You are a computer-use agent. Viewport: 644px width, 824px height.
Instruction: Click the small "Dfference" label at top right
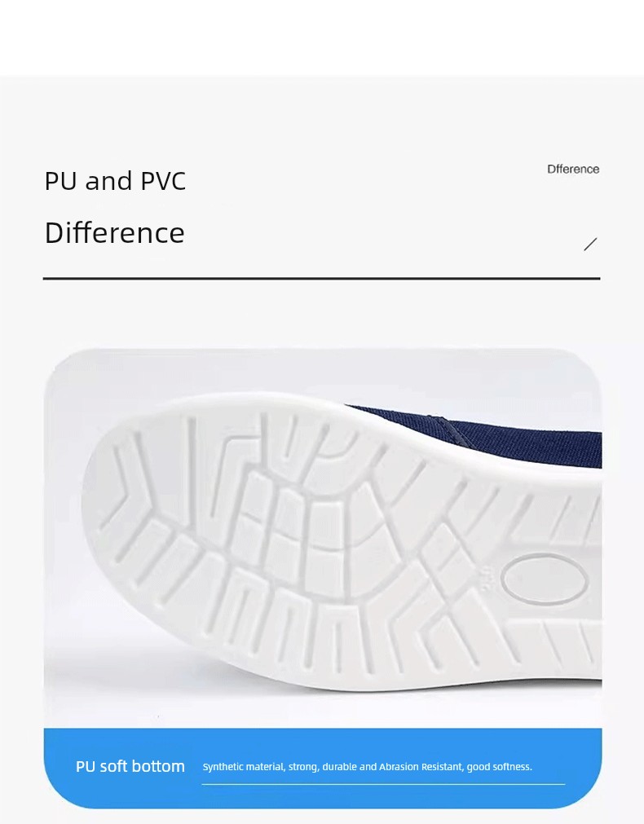[573, 170]
